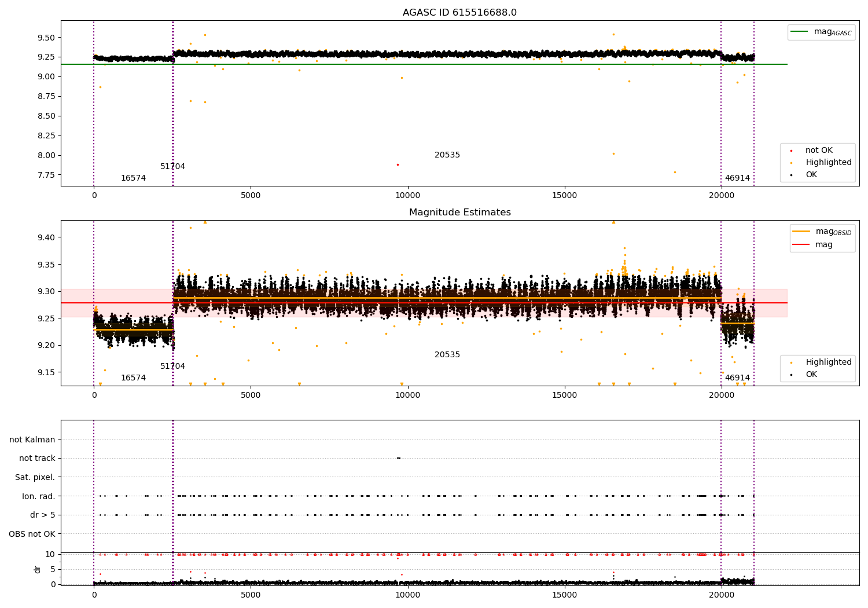The height and width of the screenshot is (608, 868).
Task: Click the green mag_AGASC legend line swatch
Action: point(800,32)
